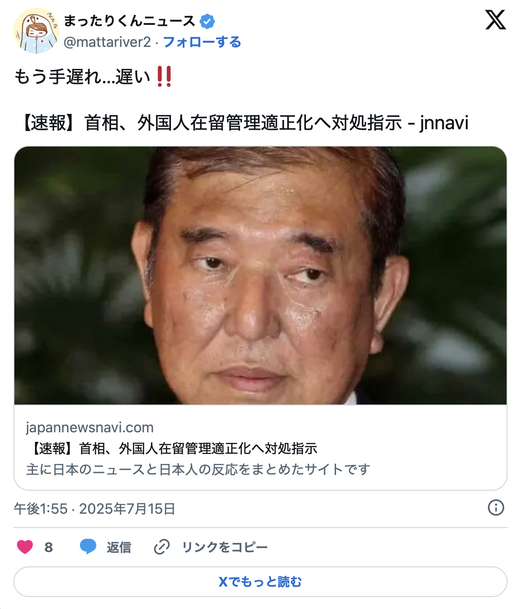Like the post with heart icon

(x=25, y=547)
